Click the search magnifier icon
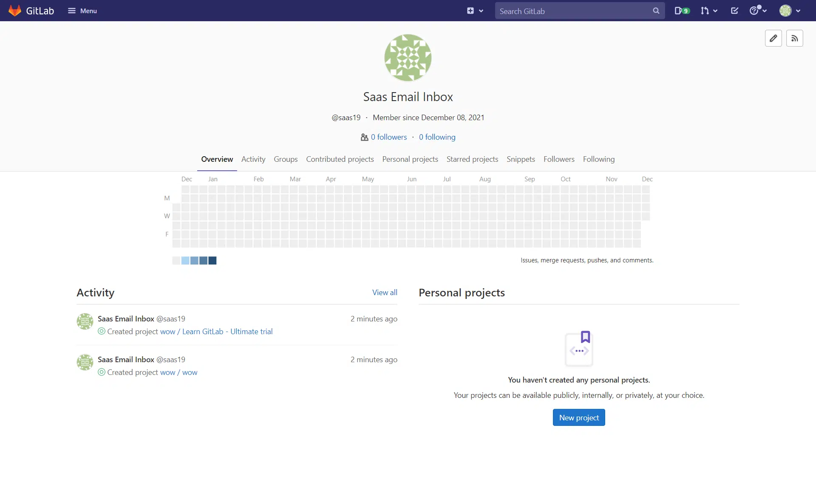 656,11
